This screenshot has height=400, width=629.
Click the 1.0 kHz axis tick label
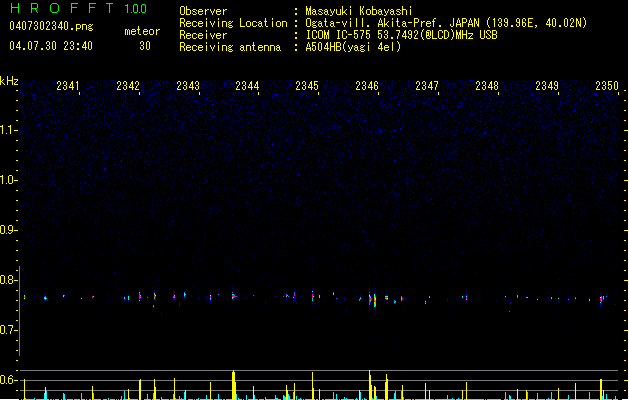8,180
